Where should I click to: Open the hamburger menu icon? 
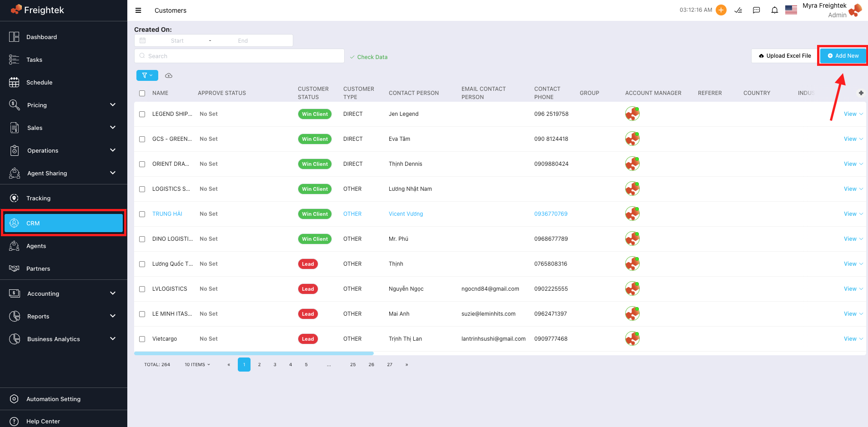(x=138, y=10)
